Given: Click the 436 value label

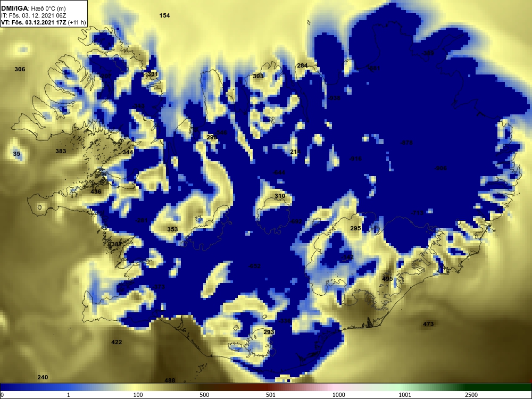Looking at the screenshot, I should (96, 192).
